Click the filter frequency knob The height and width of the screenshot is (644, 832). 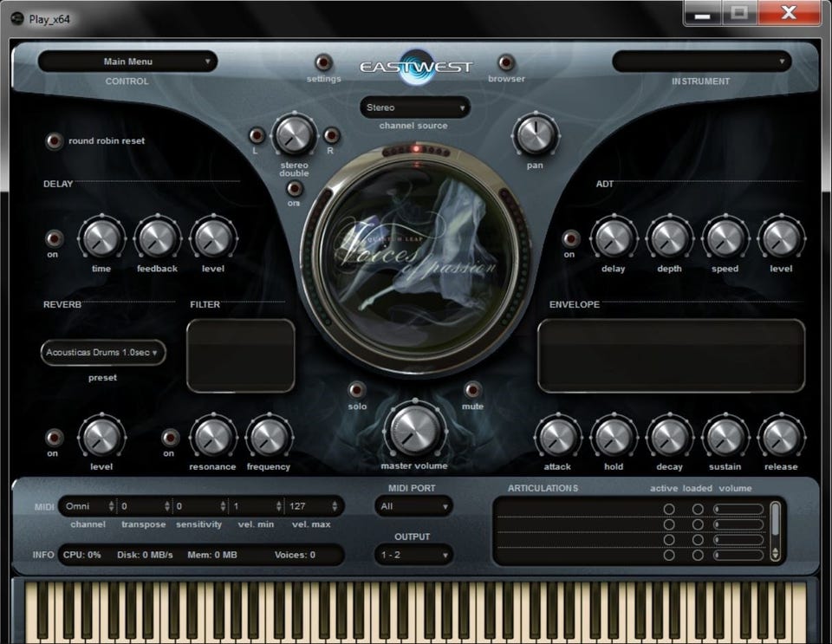coord(269,437)
